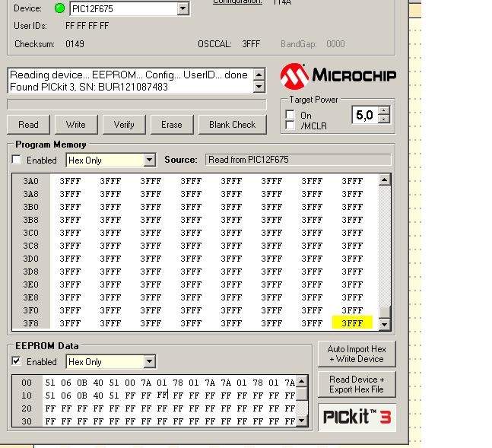Click the Write button
Viewport: 492px width, 448px height.
tap(76, 125)
